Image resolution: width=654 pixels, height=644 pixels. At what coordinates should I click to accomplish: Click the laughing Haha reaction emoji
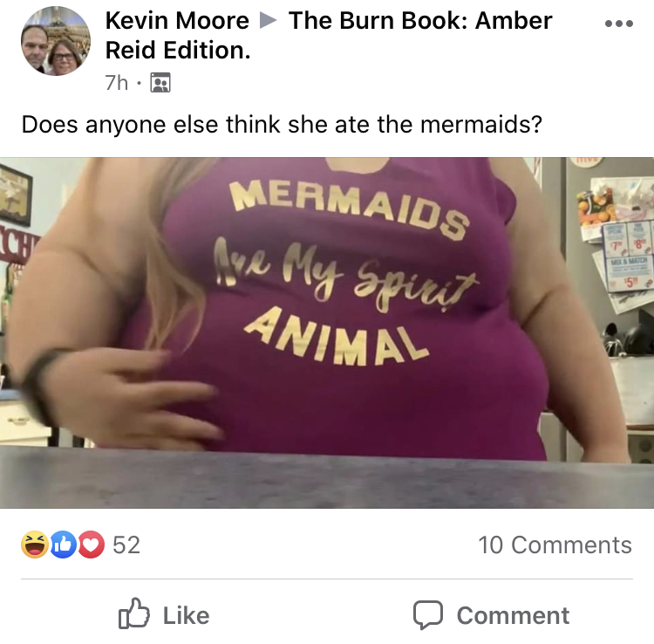click(35, 545)
